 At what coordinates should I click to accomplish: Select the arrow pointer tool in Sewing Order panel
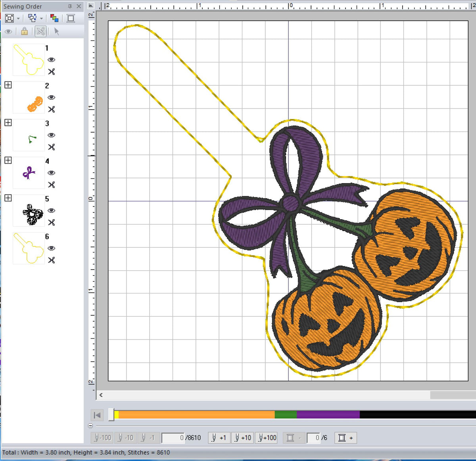coord(56,31)
